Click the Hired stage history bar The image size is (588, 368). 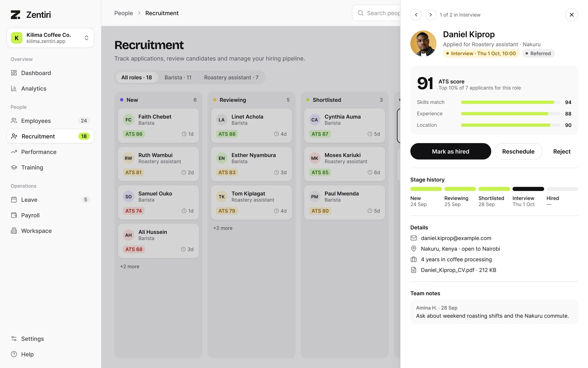562,189
